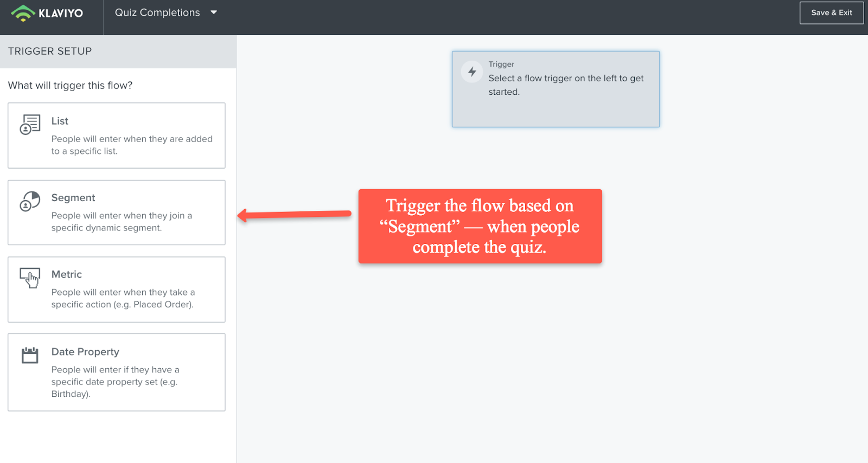Click the Birthday example description text
This screenshot has height=463, width=868.
pos(115,382)
